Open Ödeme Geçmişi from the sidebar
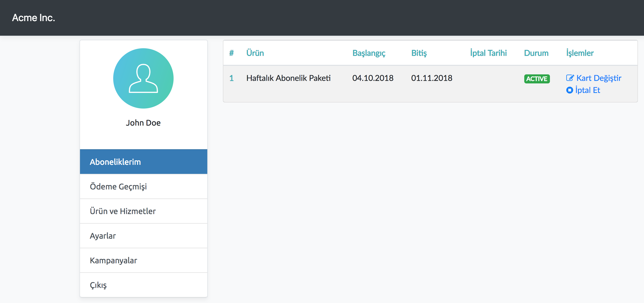Viewport: 644px width, 303px height. (x=144, y=186)
